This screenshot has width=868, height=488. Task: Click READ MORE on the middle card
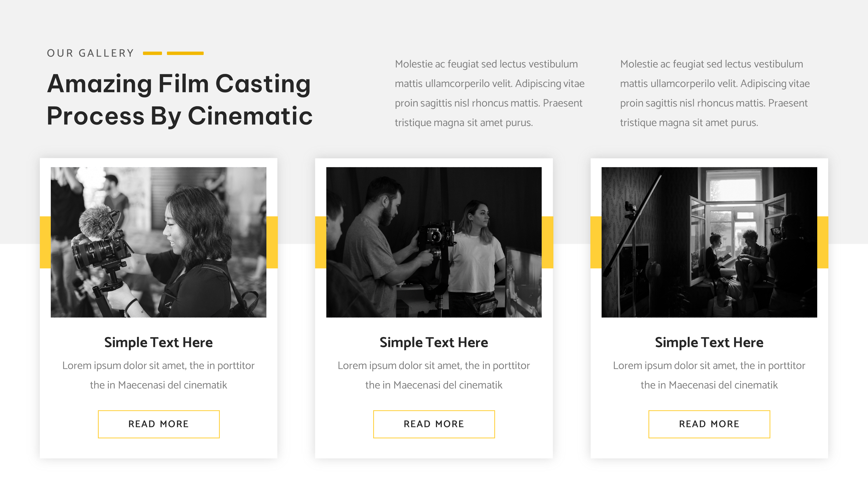pyautogui.click(x=434, y=424)
